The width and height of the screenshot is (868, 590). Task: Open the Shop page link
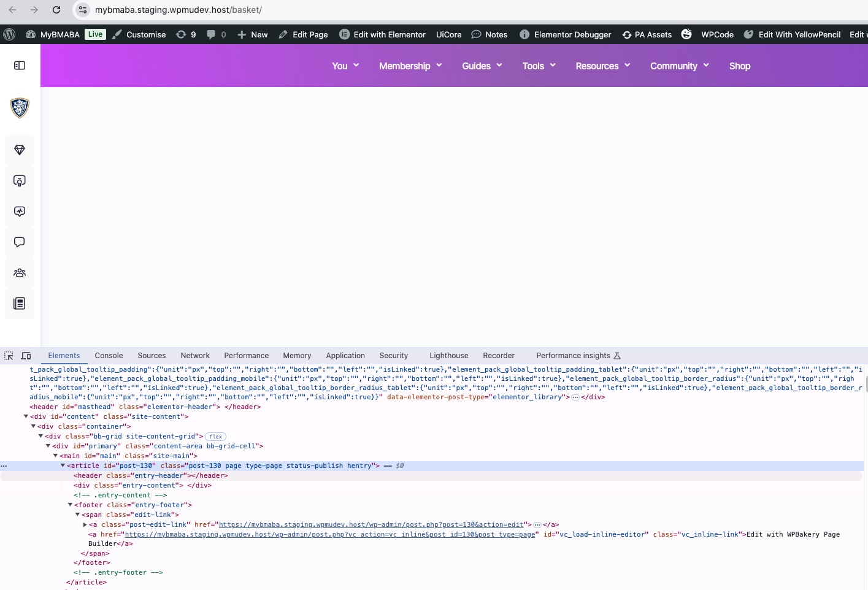click(740, 66)
